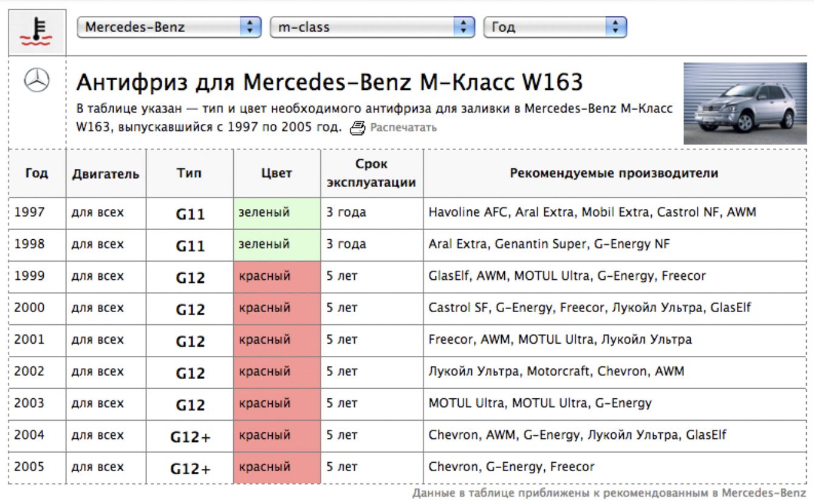
Task: Click manufacturers cell starting with Castrol SF
Action: [615, 308]
